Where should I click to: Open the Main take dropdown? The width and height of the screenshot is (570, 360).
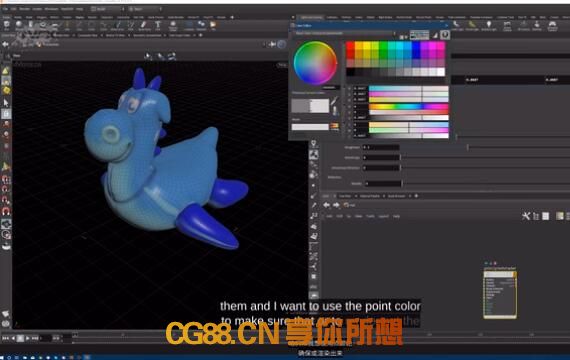(145, 9)
